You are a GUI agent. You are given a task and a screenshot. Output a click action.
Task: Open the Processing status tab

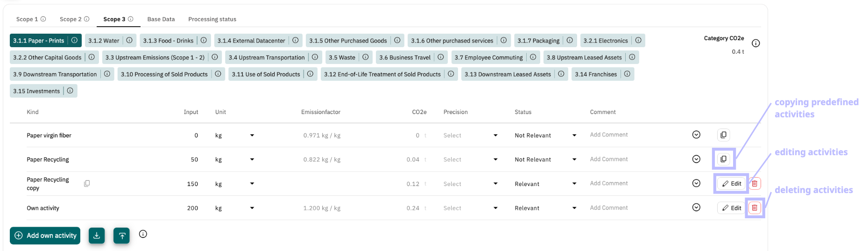[x=212, y=19]
